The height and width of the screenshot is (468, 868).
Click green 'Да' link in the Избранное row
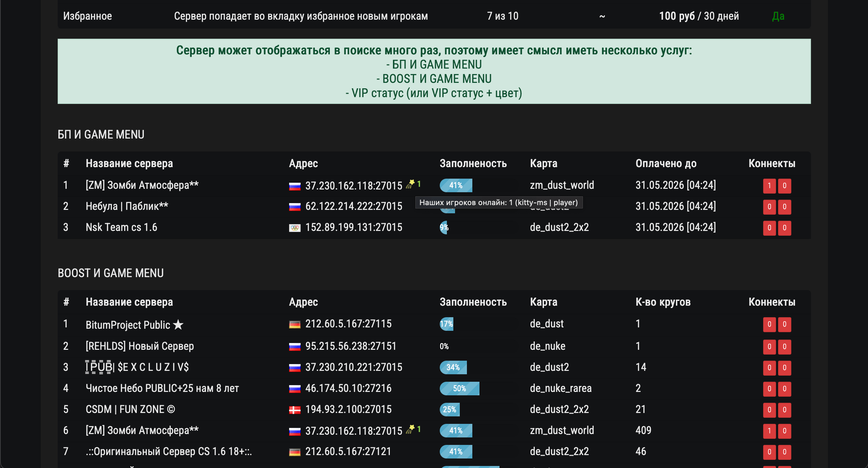[778, 16]
